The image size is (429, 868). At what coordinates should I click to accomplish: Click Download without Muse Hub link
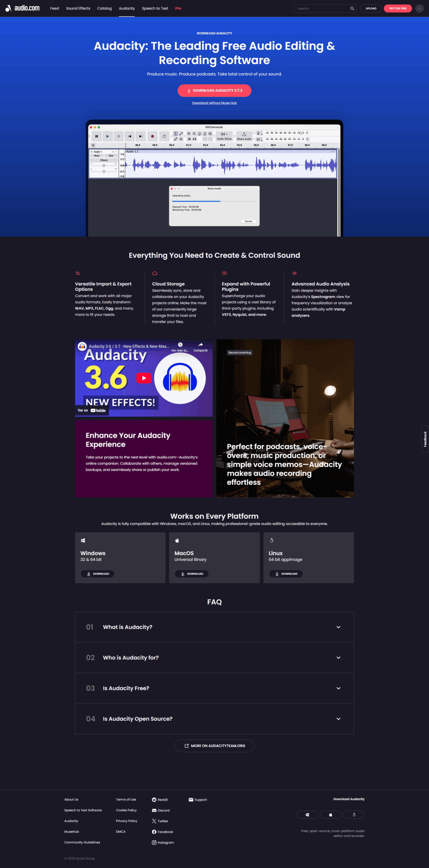[214, 103]
